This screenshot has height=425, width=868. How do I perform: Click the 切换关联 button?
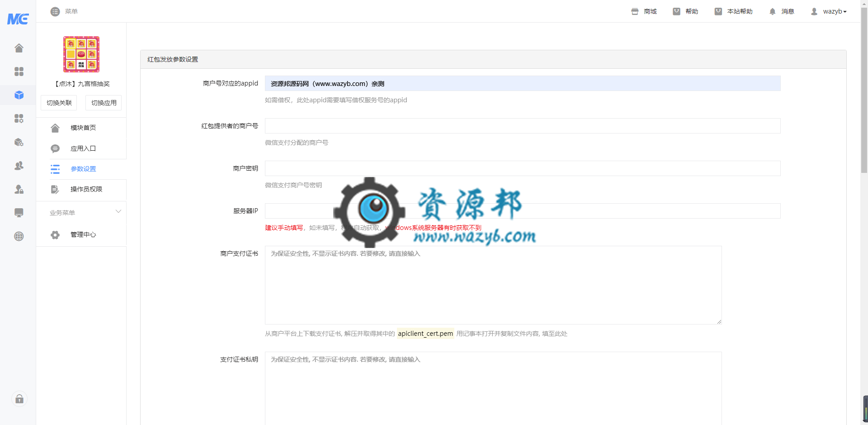pos(59,103)
